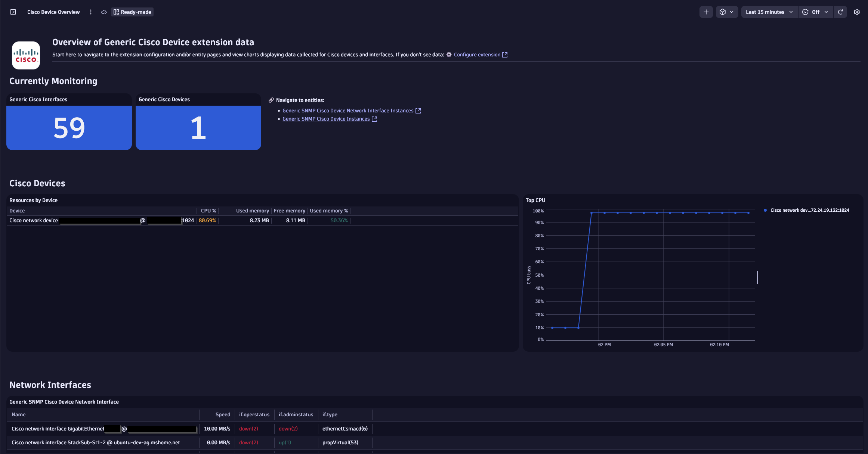The width and height of the screenshot is (868, 454).
Task: Click the 8.23 MB used memory cell
Action: coord(259,220)
